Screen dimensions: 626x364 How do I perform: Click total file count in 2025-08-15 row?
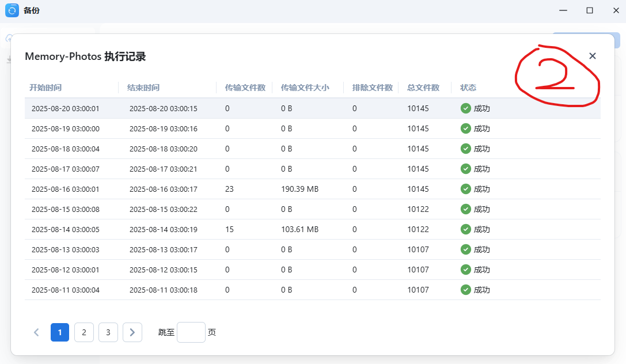[418, 209]
